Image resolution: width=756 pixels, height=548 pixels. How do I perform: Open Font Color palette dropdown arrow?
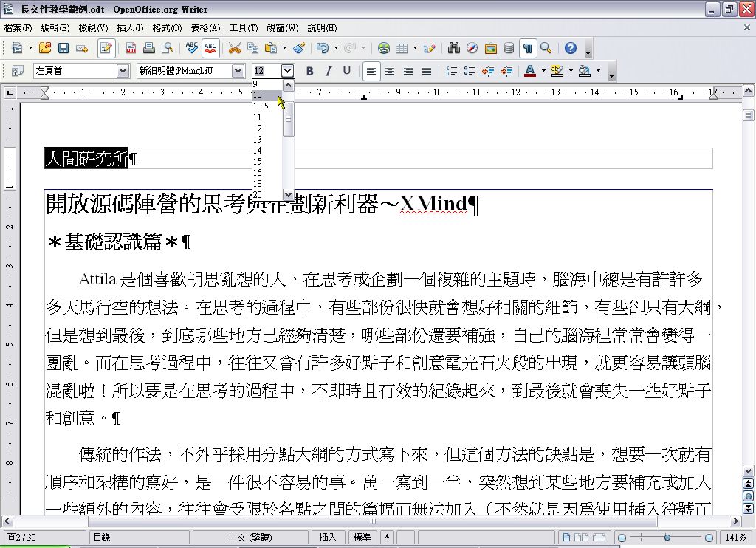543,72
